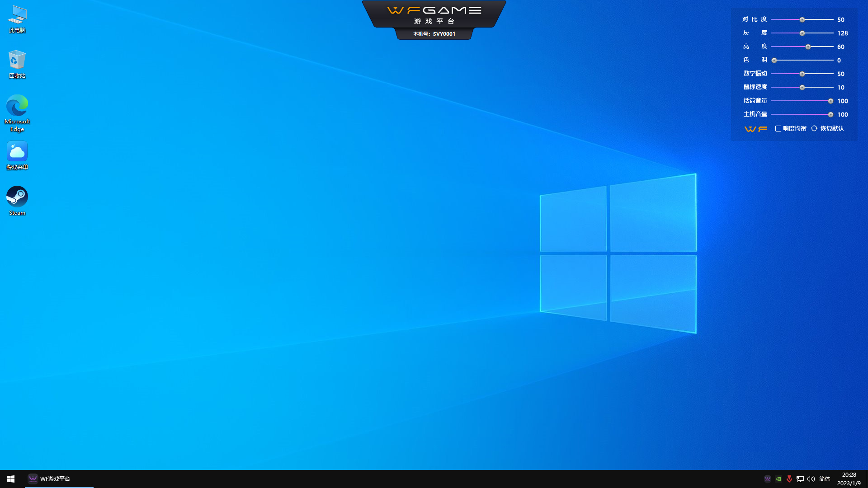Click the 恢复默认 restore defaults label
The image size is (868, 488).
tap(832, 129)
